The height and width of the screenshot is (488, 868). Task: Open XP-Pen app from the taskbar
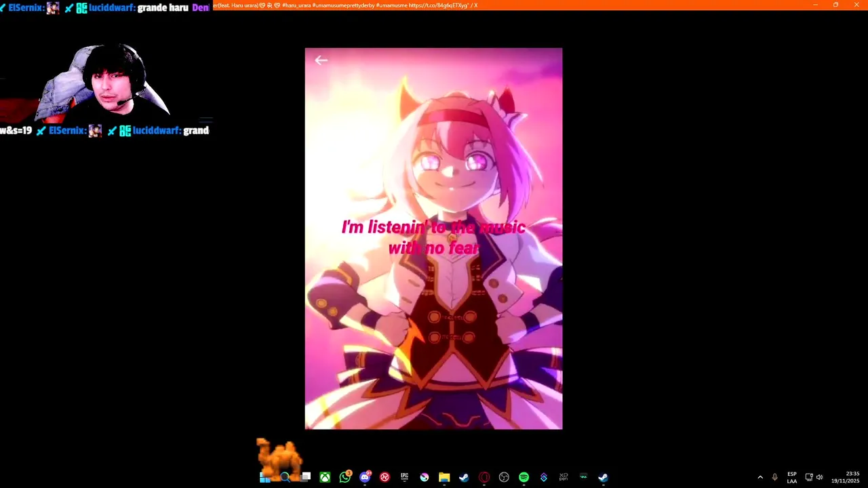(564, 477)
